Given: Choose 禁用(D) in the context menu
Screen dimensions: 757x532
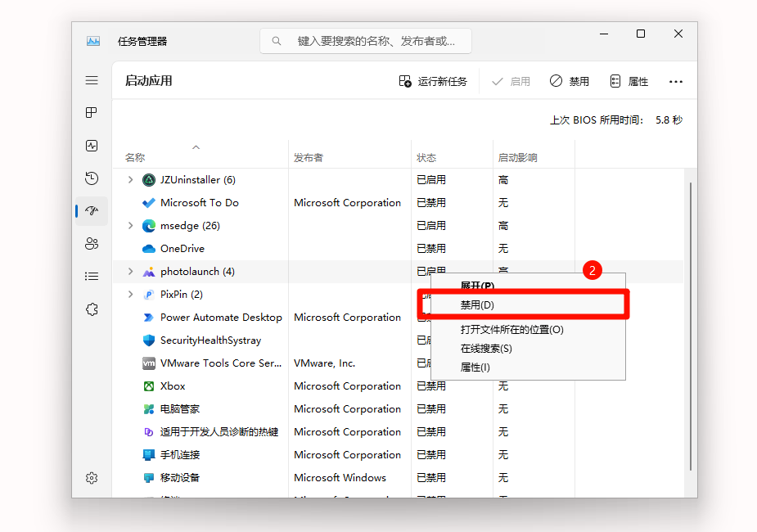Looking at the screenshot, I should pyautogui.click(x=528, y=305).
